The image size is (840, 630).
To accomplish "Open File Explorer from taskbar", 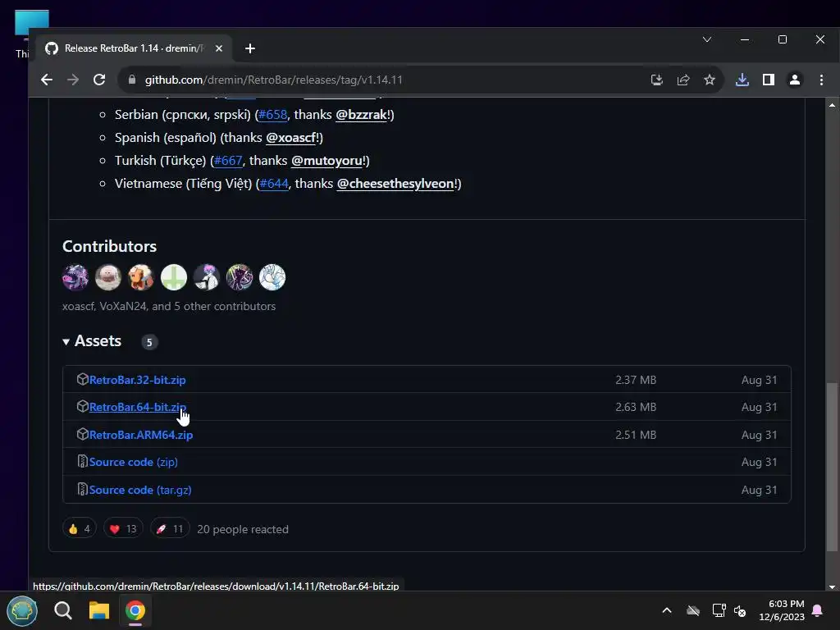I will [x=99, y=610].
